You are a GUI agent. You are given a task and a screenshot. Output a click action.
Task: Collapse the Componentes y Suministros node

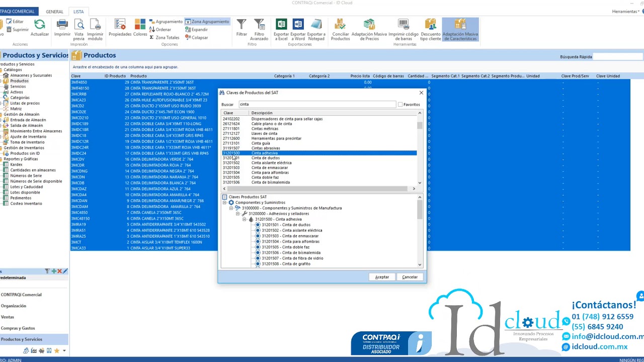224,203
